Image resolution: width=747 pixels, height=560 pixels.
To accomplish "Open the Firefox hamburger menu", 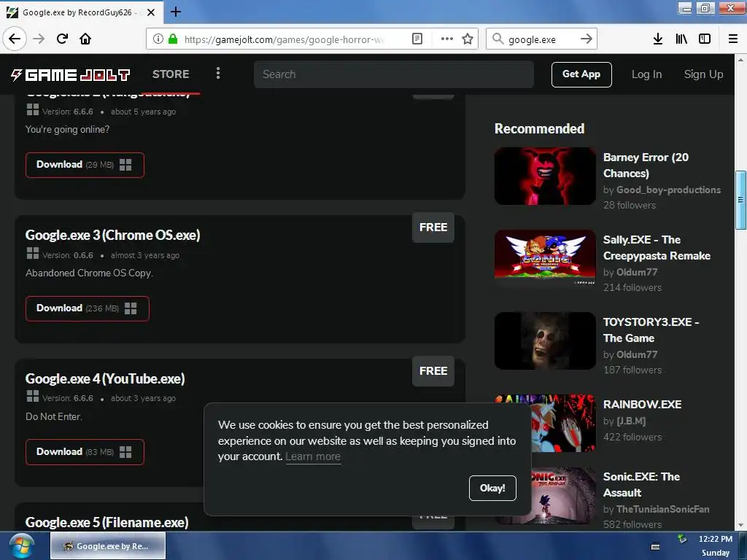I will pyautogui.click(x=733, y=39).
